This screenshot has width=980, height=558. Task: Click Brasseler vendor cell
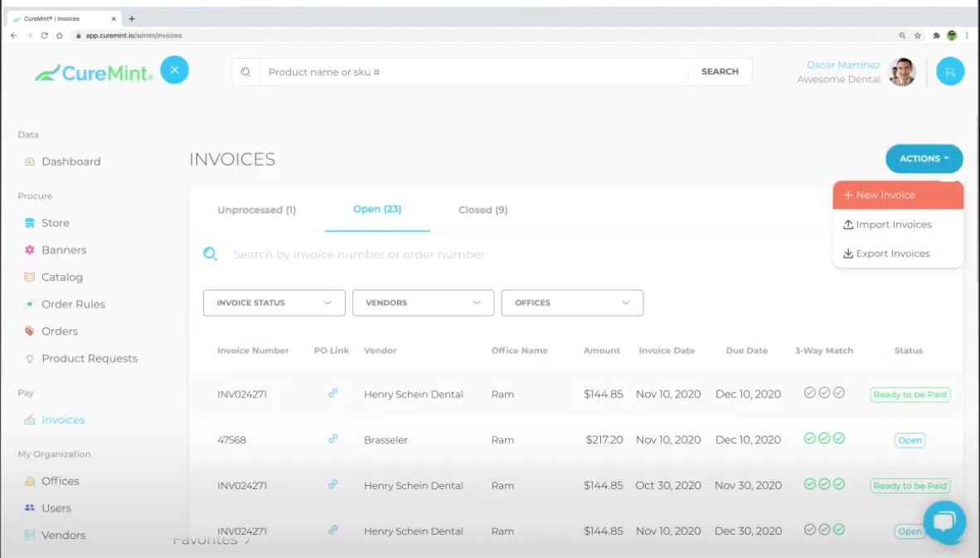tap(386, 440)
